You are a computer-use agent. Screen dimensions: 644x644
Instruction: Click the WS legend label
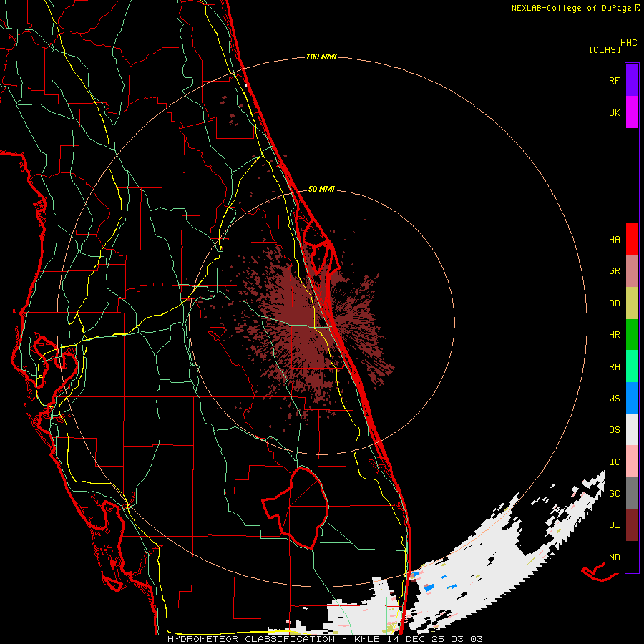tap(614, 399)
